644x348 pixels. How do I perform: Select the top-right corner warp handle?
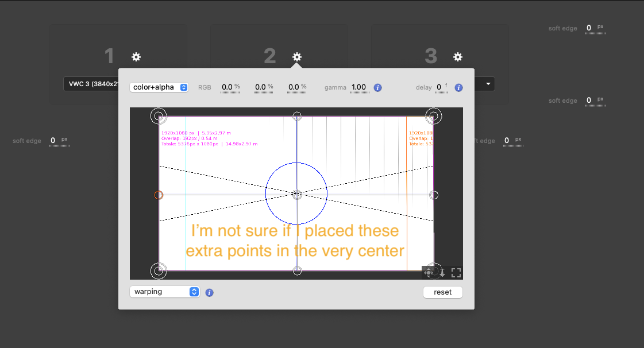pos(434,117)
